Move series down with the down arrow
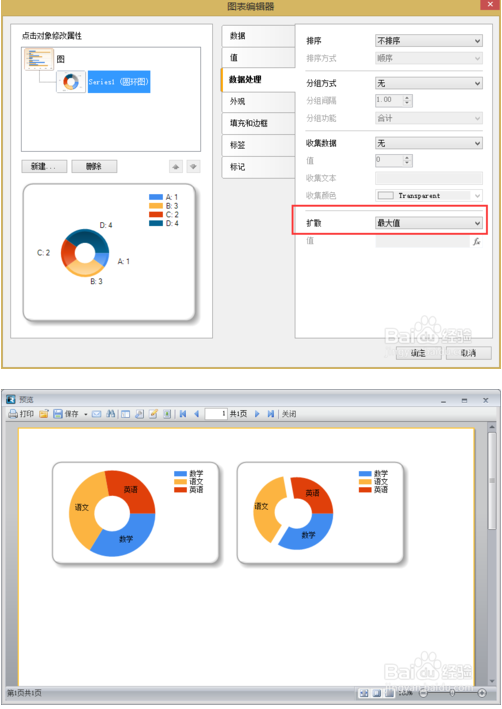 pyautogui.click(x=193, y=167)
